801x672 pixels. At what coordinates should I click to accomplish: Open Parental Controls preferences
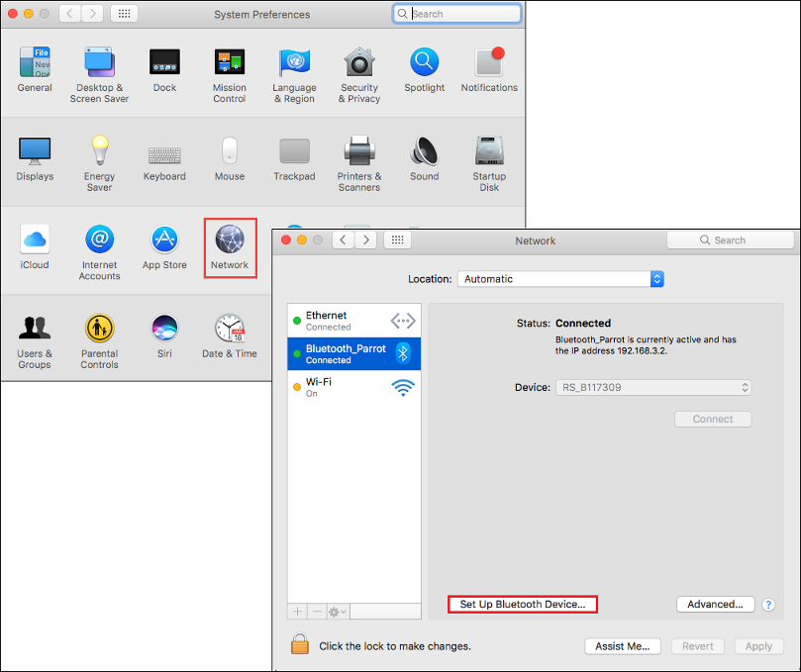click(x=99, y=329)
